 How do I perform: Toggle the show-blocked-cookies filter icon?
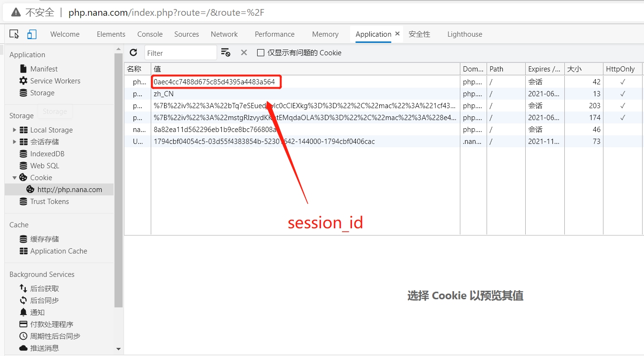click(x=226, y=52)
